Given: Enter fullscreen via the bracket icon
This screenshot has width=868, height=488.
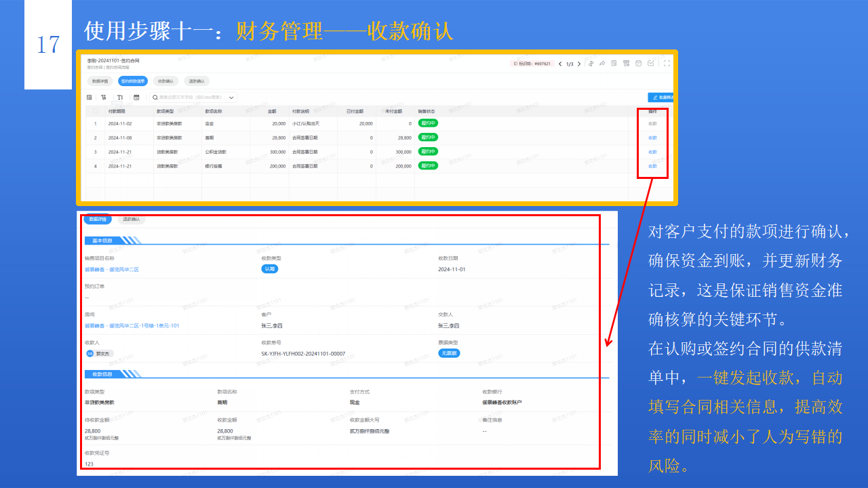Looking at the screenshot, I should (x=667, y=62).
